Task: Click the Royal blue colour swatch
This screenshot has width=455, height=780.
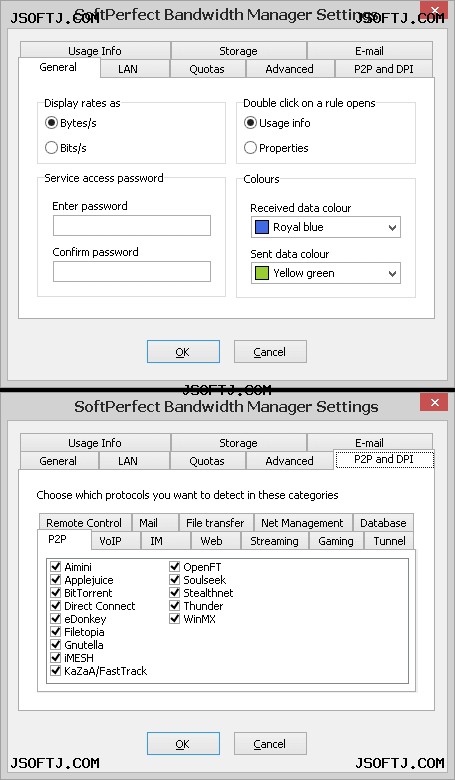Action: (x=262, y=227)
